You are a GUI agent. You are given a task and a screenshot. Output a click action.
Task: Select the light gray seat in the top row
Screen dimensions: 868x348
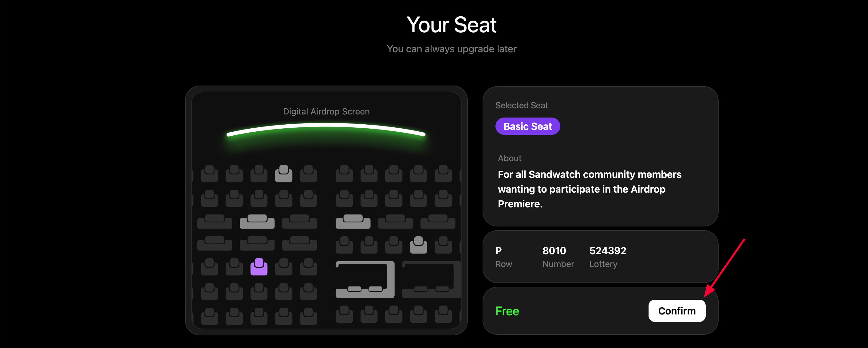tap(284, 174)
